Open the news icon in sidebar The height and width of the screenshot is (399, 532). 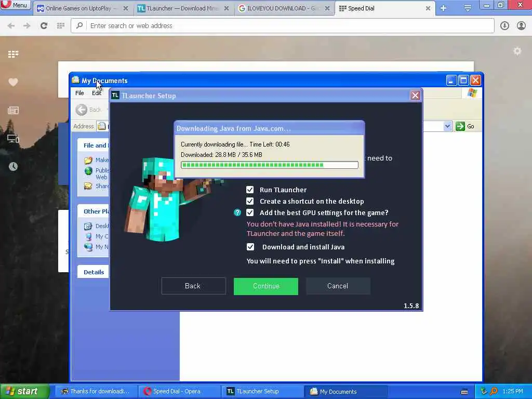(x=13, y=110)
